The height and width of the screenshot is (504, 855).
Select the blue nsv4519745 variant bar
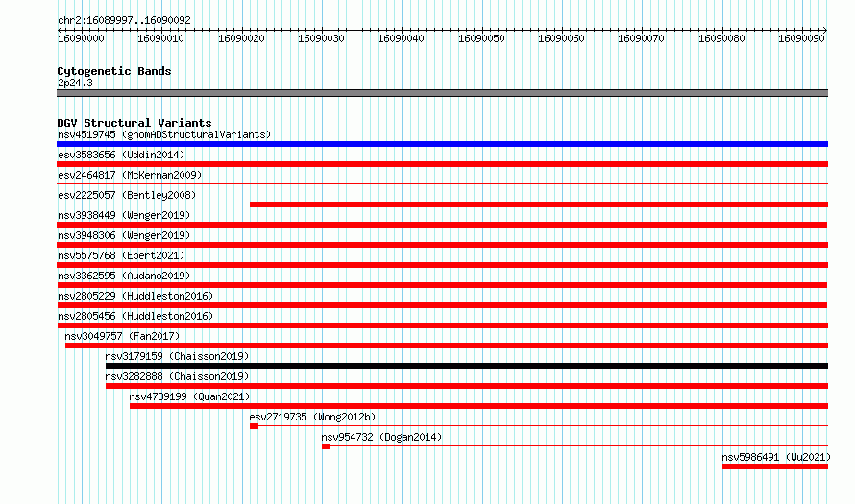[442, 144]
